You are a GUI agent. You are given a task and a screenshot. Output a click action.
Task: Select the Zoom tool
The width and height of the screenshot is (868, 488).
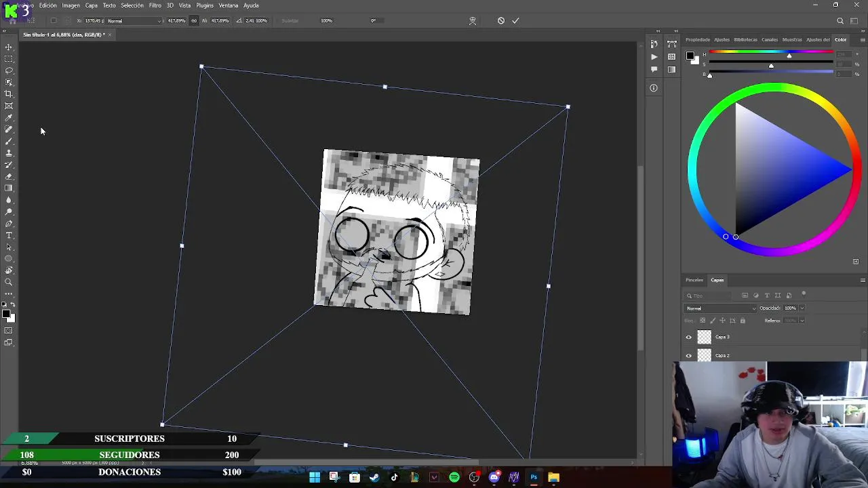tap(9, 282)
